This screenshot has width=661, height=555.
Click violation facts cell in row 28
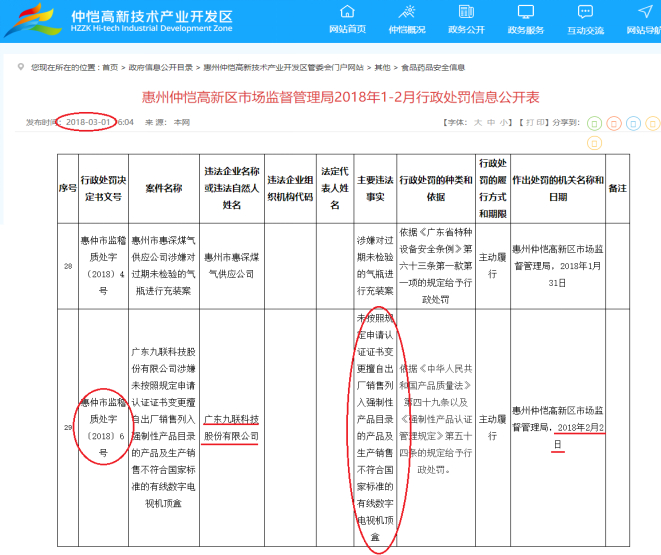375,265
